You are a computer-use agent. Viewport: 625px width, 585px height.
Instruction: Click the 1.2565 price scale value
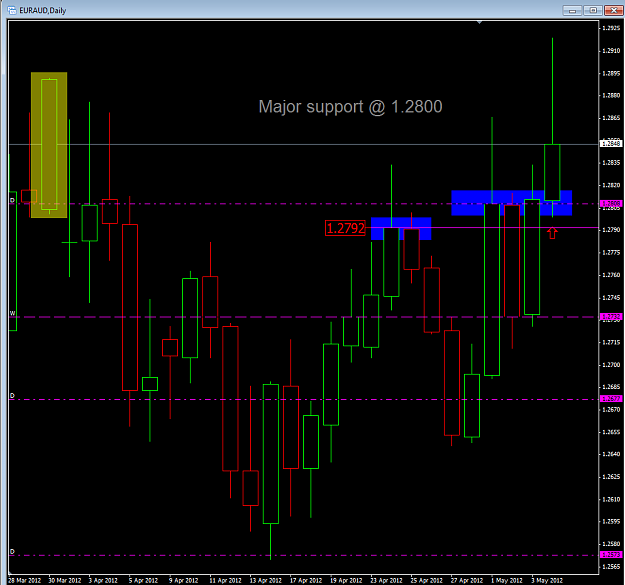(x=611, y=566)
